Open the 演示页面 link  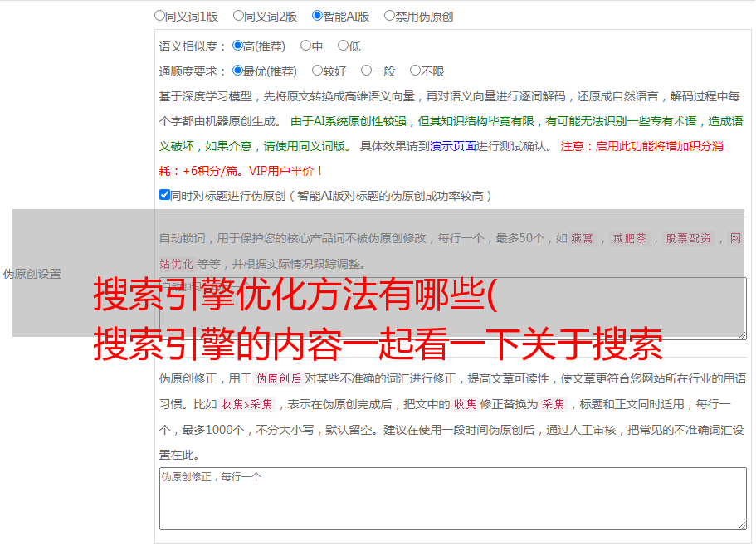(x=453, y=147)
